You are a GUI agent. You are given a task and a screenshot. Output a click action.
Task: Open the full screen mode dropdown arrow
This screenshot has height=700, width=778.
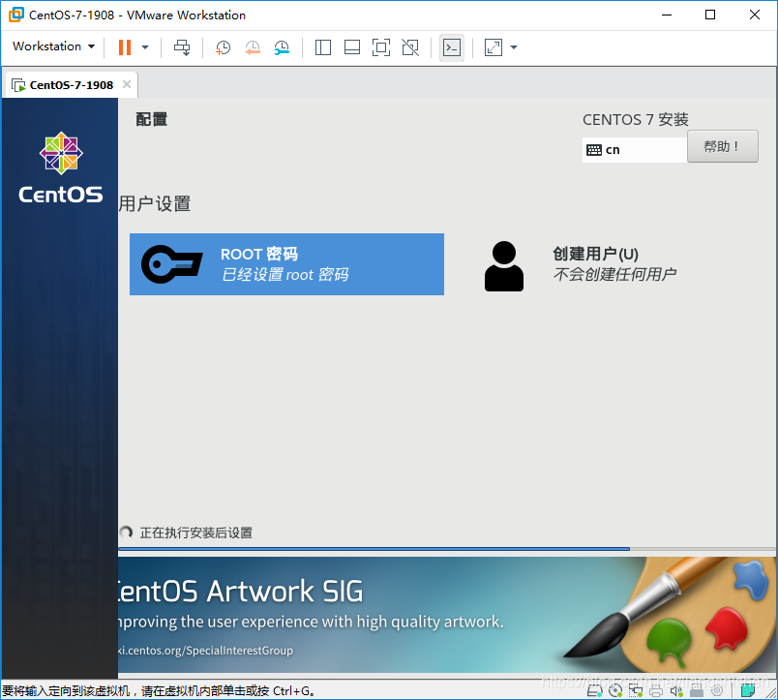(x=513, y=46)
